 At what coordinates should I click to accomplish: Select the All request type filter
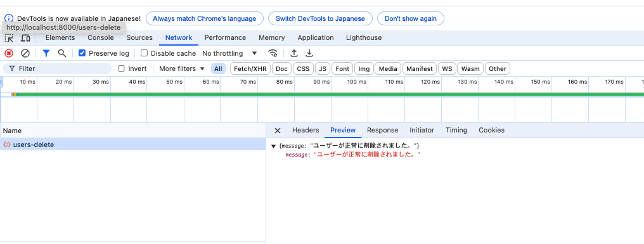(218, 68)
